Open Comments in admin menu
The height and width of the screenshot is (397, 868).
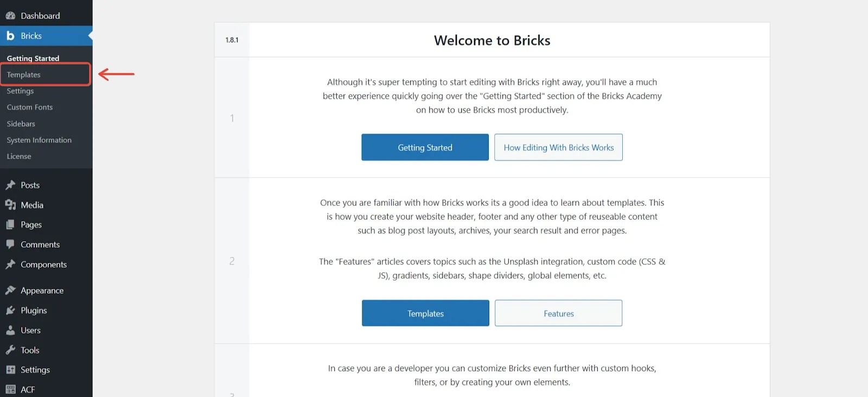[46, 244]
